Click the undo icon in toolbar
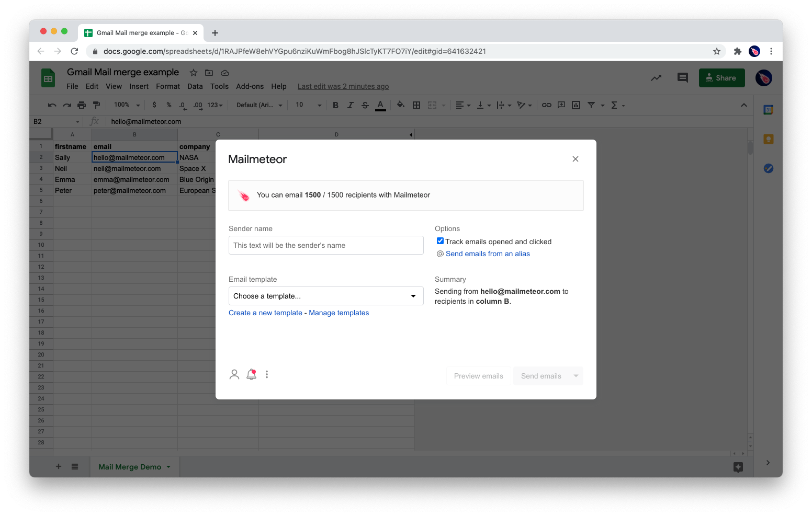This screenshot has height=516, width=812. pyautogui.click(x=52, y=105)
